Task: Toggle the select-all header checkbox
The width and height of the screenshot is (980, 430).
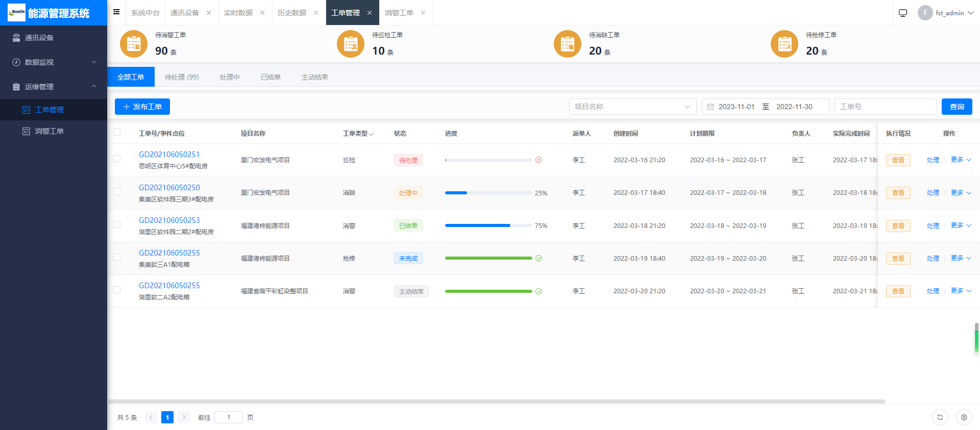Action: click(117, 132)
